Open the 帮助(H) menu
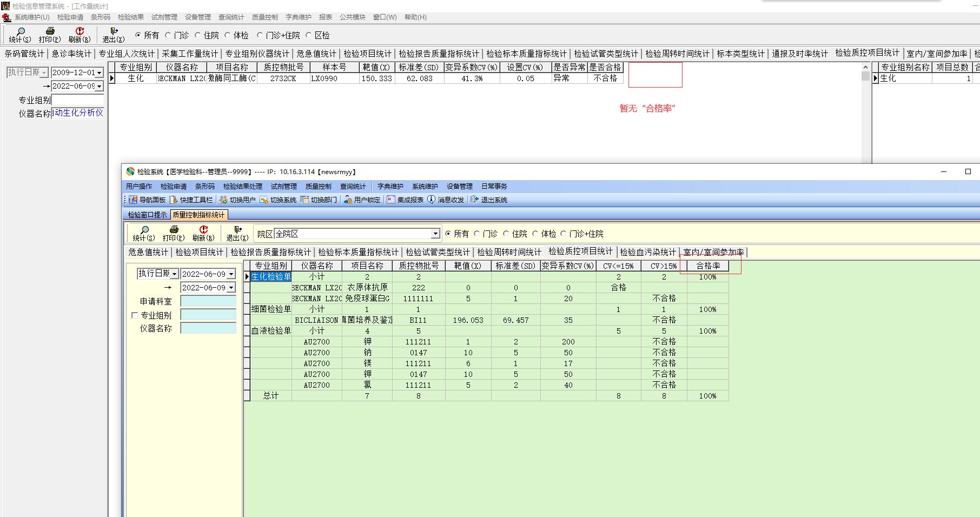Screen dimensions: 980x517 415,17
